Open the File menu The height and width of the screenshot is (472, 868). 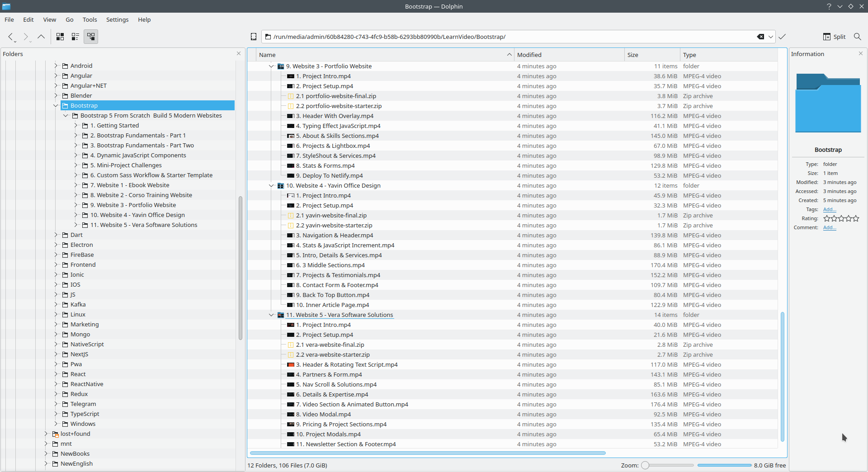pyautogui.click(x=9, y=19)
